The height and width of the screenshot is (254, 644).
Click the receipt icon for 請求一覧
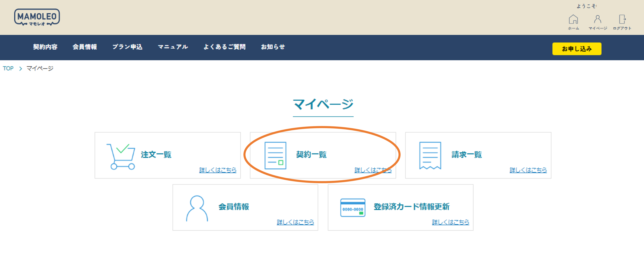point(430,155)
